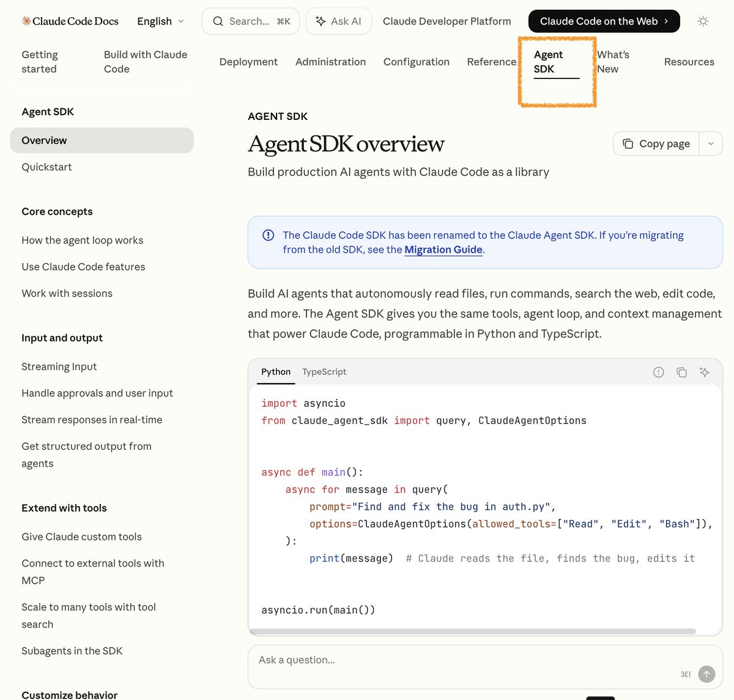Toggle the light/dark theme sun icon

click(x=703, y=21)
